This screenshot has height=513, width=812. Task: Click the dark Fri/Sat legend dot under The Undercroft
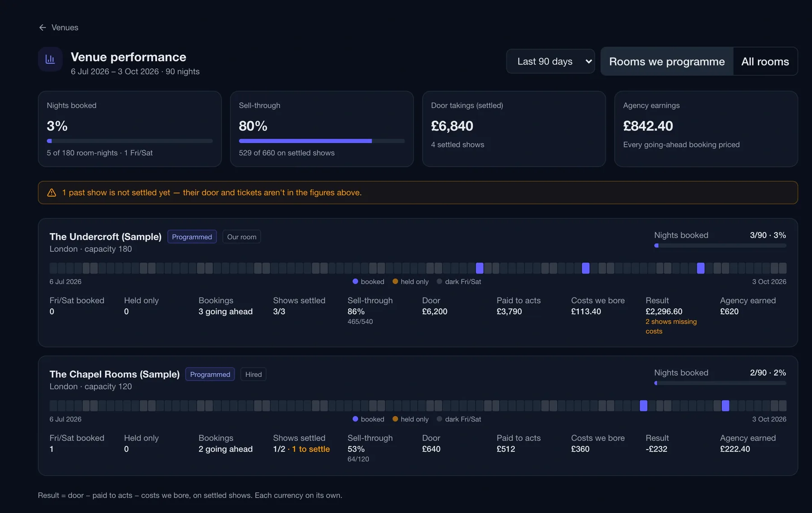pyautogui.click(x=439, y=281)
